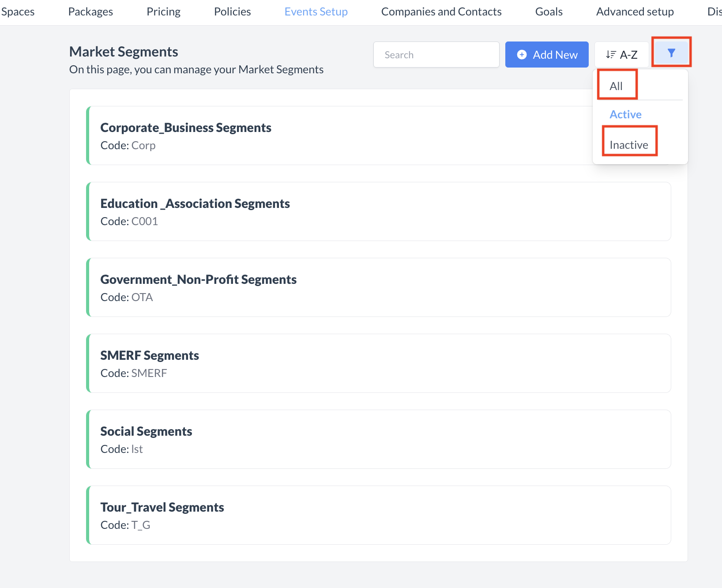Image resolution: width=722 pixels, height=588 pixels.
Task: Switch to the Pricing tab
Action: point(163,12)
